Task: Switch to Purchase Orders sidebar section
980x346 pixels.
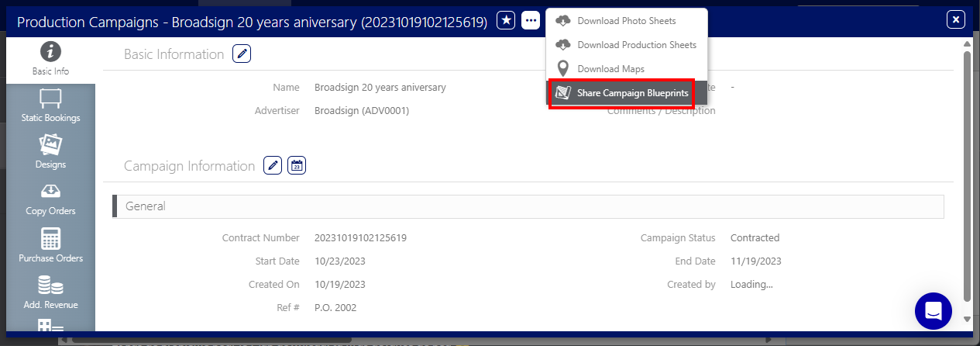Action: pyautogui.click(x=50, y=246)
